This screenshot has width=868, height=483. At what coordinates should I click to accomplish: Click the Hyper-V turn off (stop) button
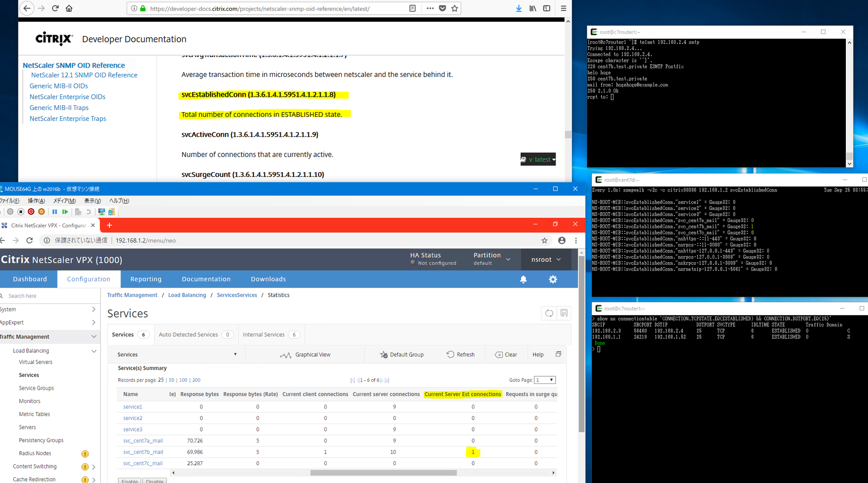(x=21, y=212)
